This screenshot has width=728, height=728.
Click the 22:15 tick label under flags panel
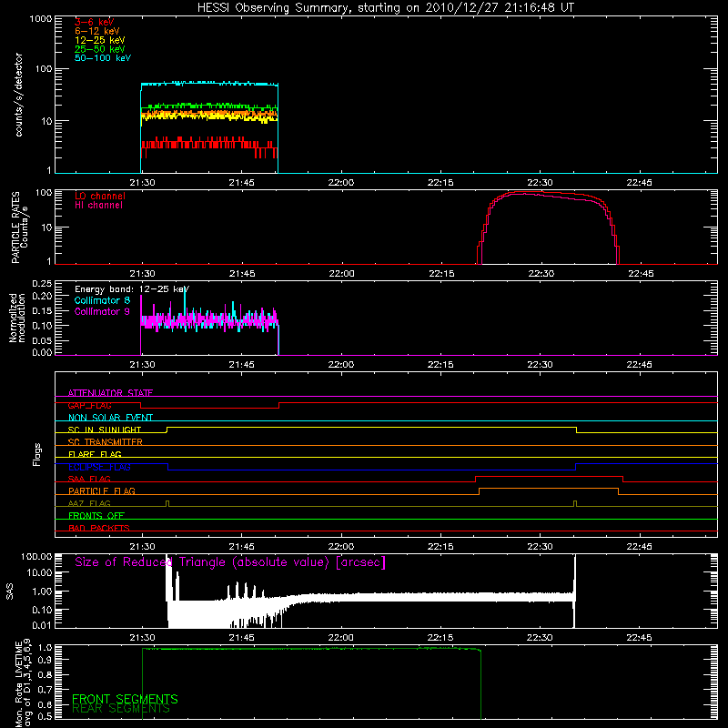click(x=440, y=547)
